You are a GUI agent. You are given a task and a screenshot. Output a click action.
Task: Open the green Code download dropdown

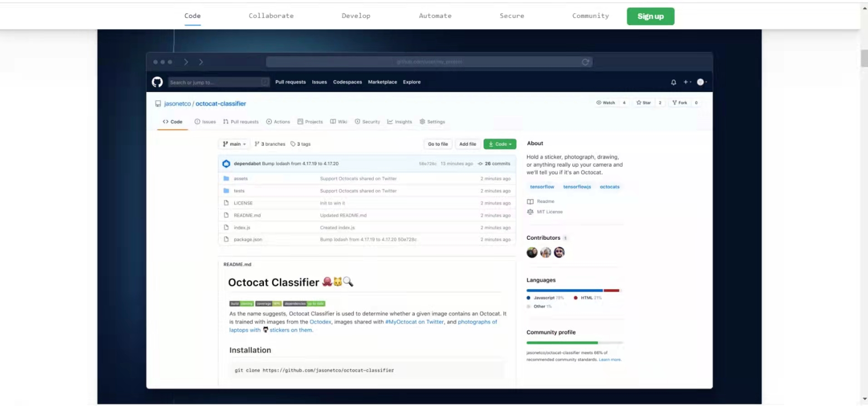[500, 144]
